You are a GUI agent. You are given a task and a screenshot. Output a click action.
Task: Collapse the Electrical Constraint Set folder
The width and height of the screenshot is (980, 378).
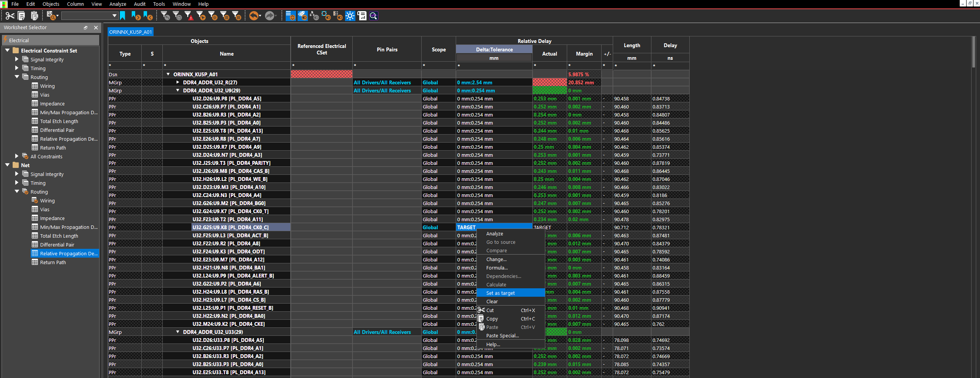tap(7, 50)
